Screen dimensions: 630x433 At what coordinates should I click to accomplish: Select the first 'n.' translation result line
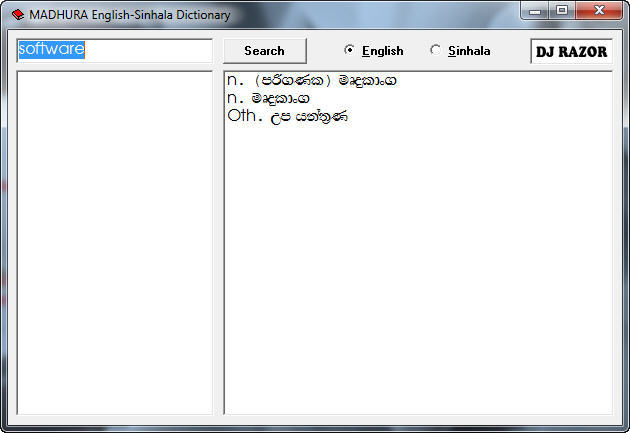312,81
